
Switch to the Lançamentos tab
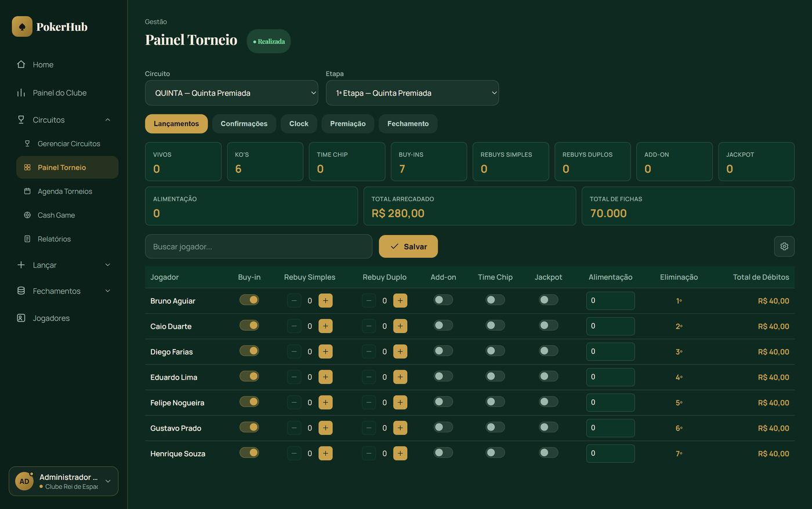176,124
